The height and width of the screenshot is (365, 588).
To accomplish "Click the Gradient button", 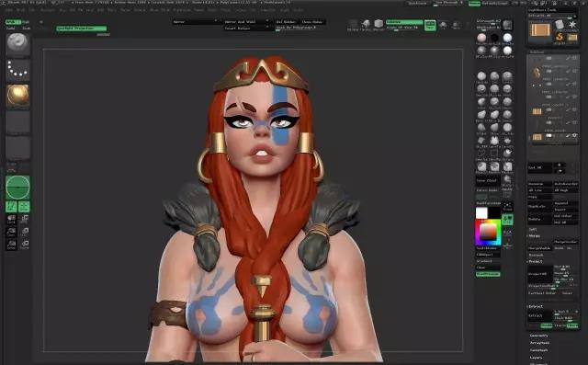I will click(488, 261).
